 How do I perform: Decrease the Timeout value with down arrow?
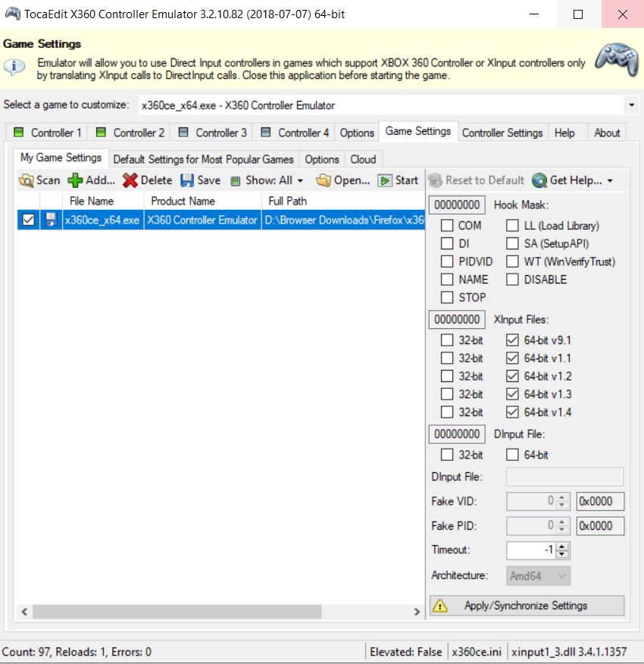pyautogui.click(x=562, y=554)
